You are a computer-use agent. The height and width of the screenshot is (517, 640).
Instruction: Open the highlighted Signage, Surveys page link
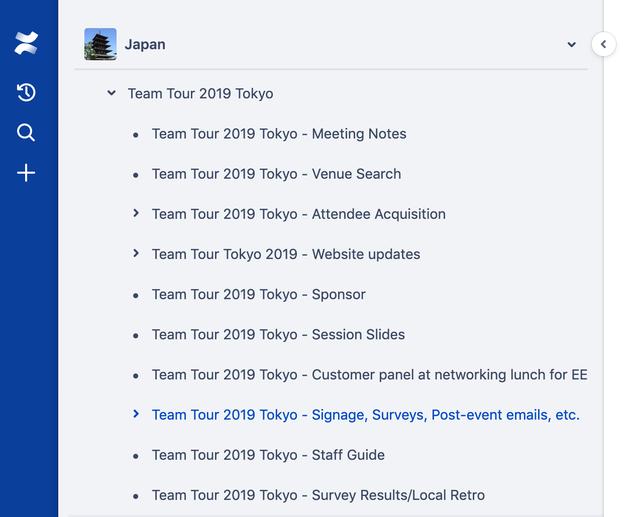pos(366,415)
